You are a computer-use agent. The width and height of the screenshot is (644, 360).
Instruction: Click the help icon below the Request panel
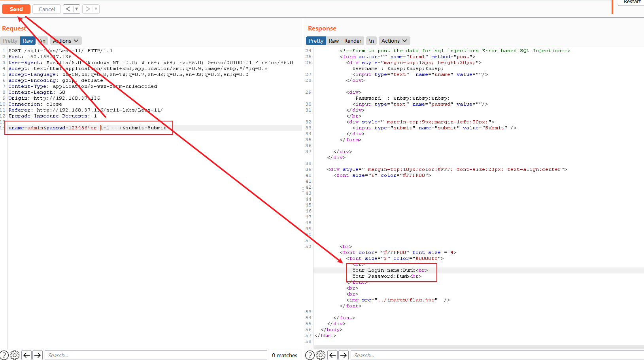pos(4,355)
